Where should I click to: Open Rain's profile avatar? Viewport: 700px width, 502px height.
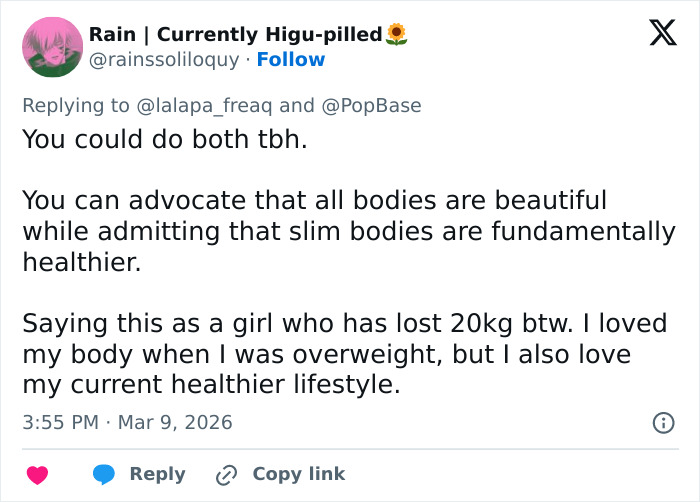(x=52, y=47)
